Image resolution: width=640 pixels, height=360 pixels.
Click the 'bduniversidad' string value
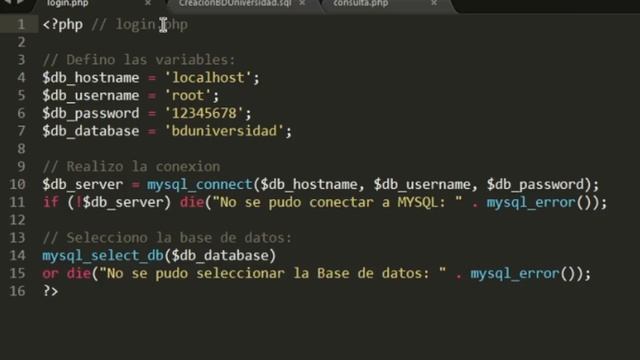(224, 131)
